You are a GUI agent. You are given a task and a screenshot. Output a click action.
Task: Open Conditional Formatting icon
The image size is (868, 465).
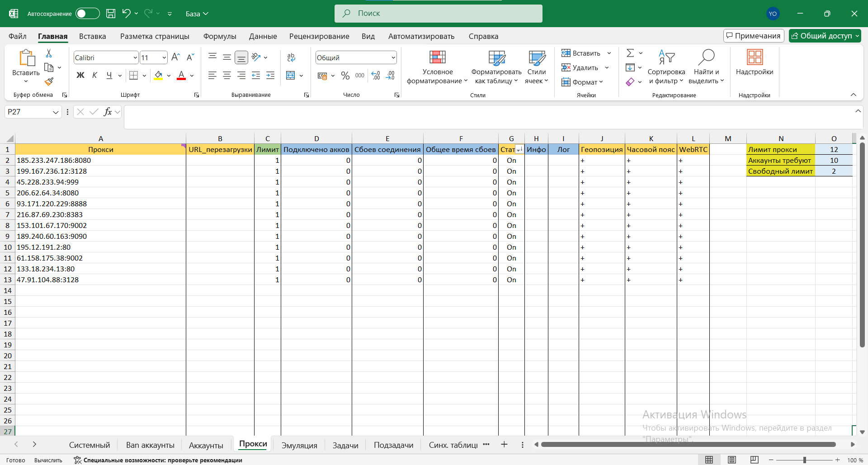click(x=437, y=57)
